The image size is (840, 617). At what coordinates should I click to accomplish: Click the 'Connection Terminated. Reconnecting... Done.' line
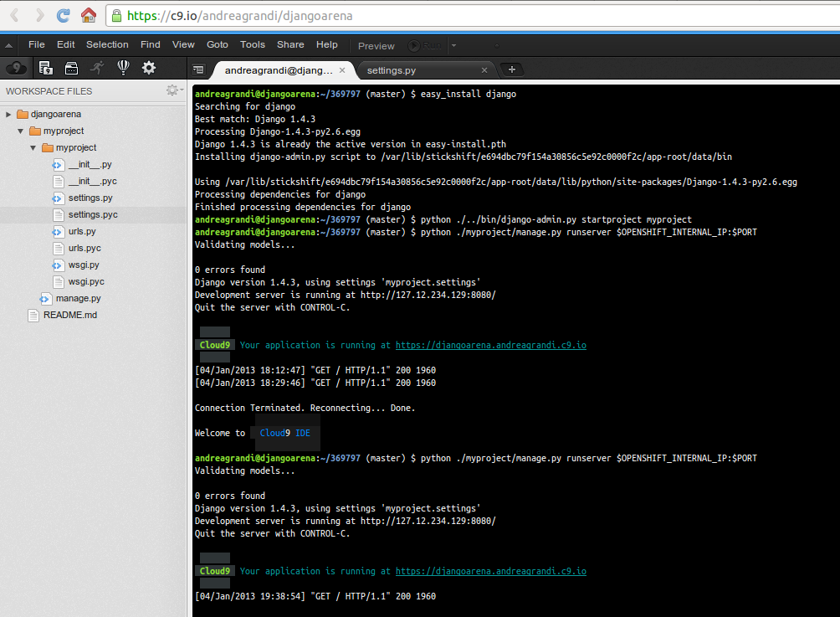pos(305,408)
